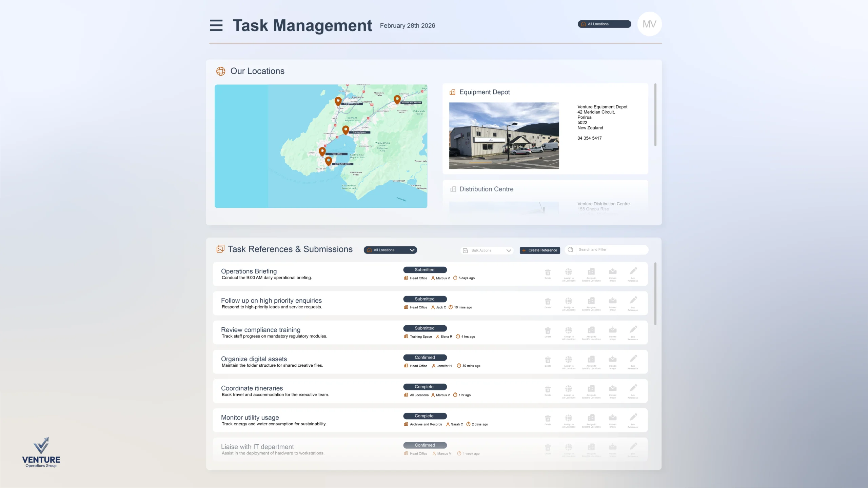Click the depot phone number 04 354 5417

(x=590, y=138)
